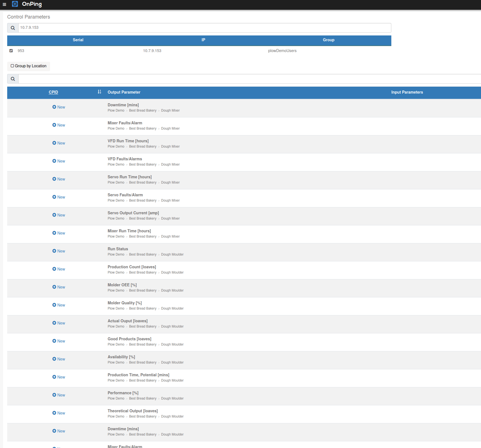The image size is (481, 448).
Task: Enable the Group by Location checkbox
Action: click(12, 66)
